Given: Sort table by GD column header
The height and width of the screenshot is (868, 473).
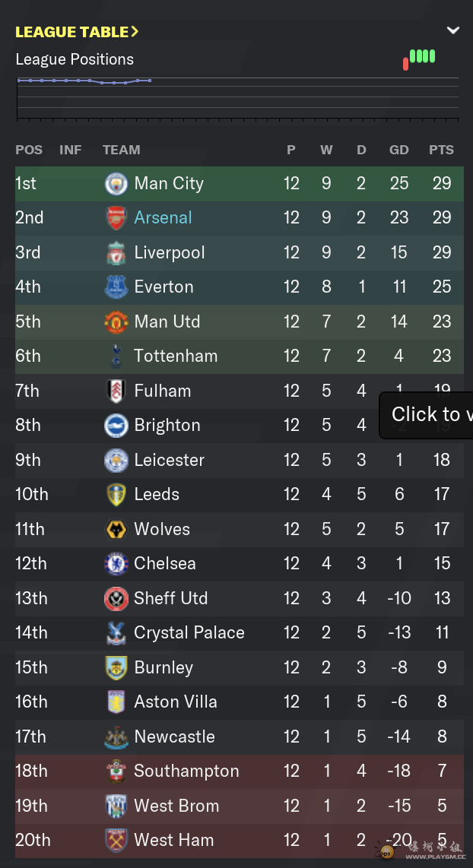Looking at the screenshot, I should tap(398, 150).
